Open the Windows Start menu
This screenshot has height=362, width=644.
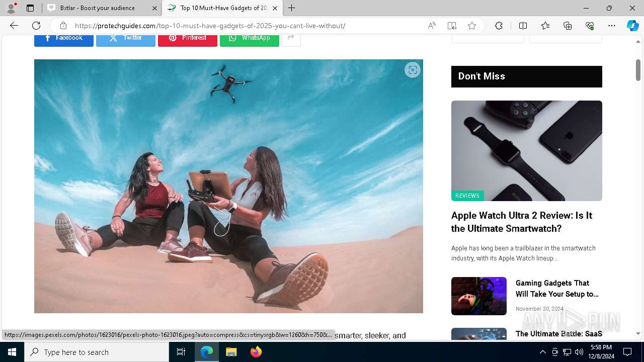(x=12, y=352)
